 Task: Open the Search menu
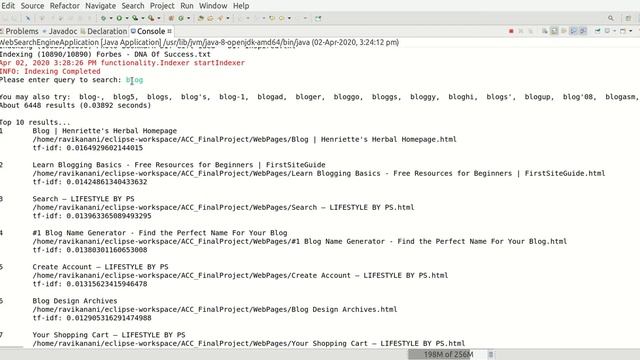(133, 6)
